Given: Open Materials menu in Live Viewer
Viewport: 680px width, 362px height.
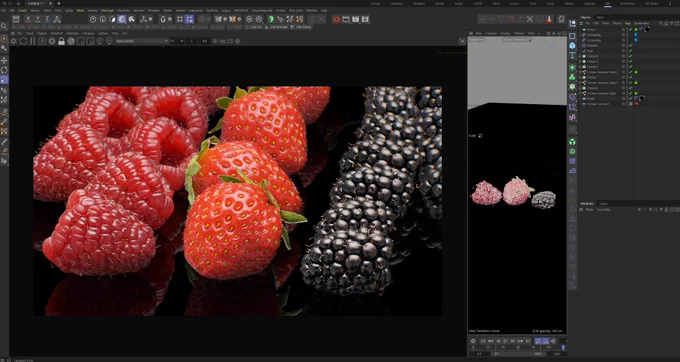Looking at the screenshot, I should point(73,33).
